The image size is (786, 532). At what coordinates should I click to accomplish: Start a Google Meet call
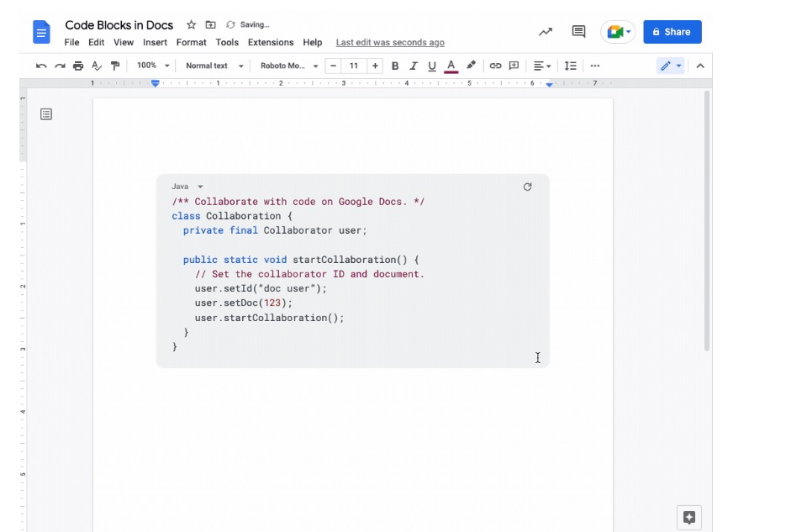618,32
